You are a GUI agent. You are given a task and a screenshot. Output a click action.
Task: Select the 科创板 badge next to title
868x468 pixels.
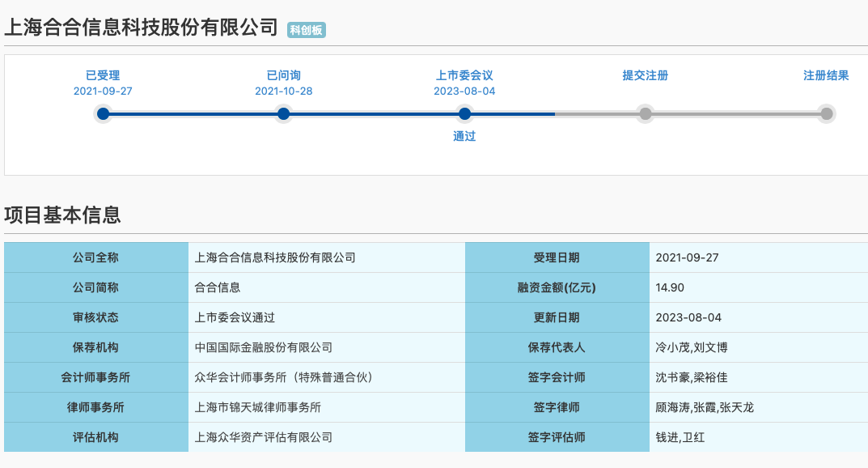pos(307,30)
